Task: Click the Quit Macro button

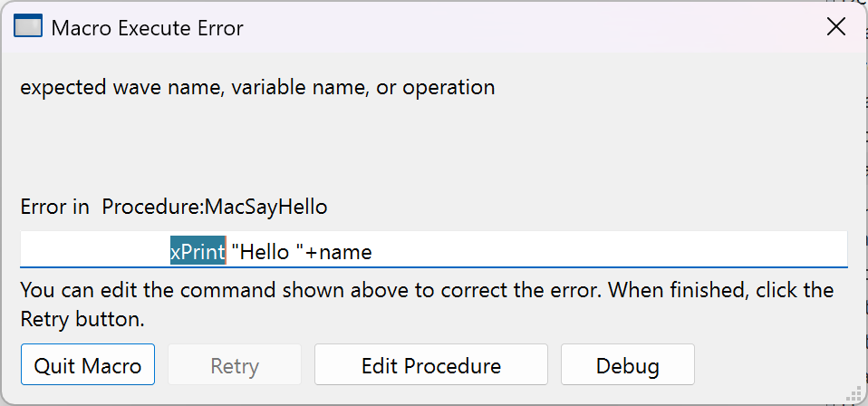Action: 88,365
